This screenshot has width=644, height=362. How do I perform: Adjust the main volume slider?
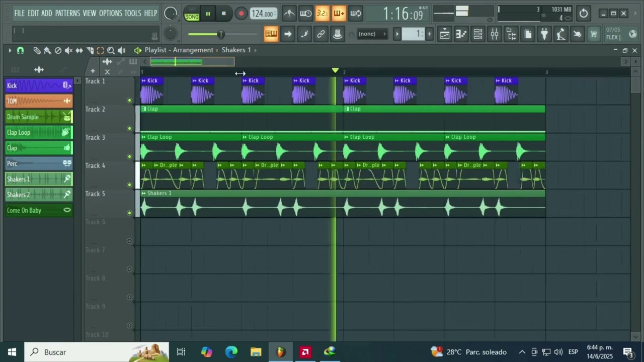[x=222, y=34]
